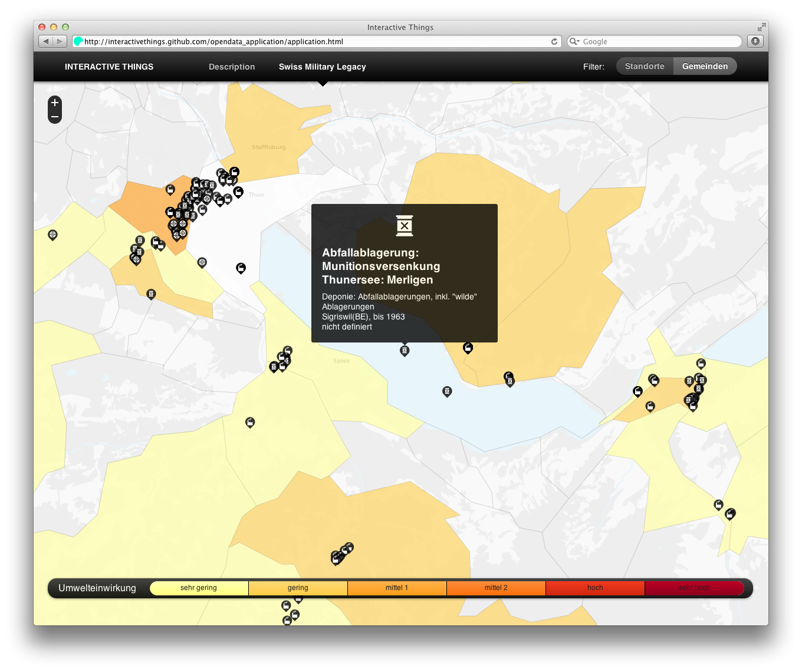Select the 'sehr hoch' legend swatch
The height and width of the screenshot is (672, 802).
point(694,588)
